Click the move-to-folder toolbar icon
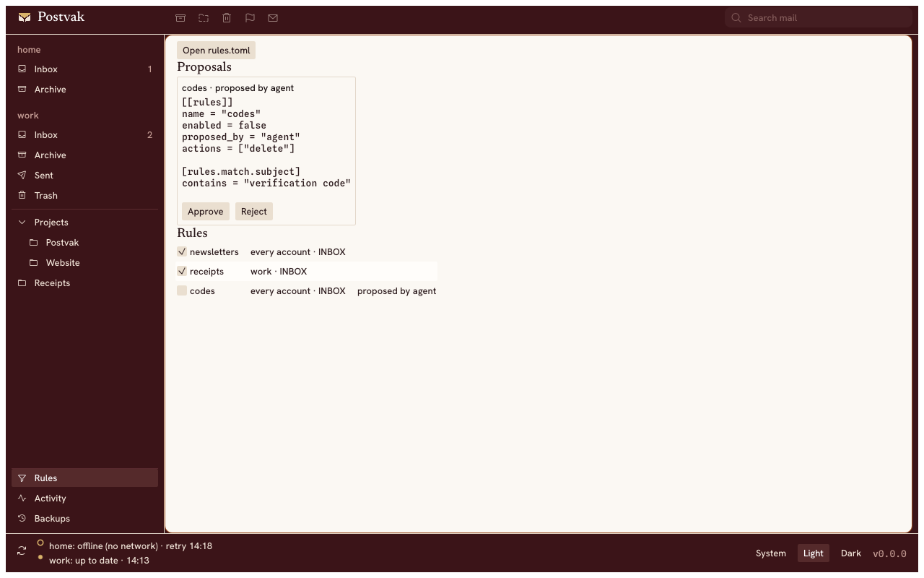Viewport: 924px width, 578px height. (204, 18)
